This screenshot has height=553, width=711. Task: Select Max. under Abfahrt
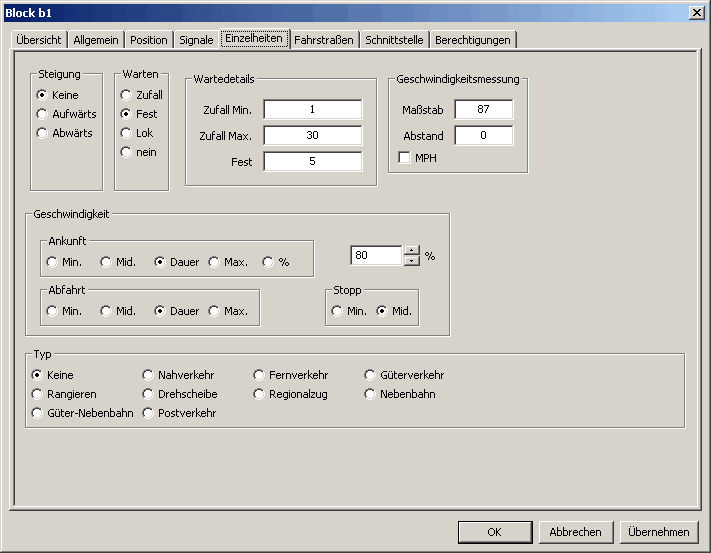pyautogui.click(x=214, y=311)
